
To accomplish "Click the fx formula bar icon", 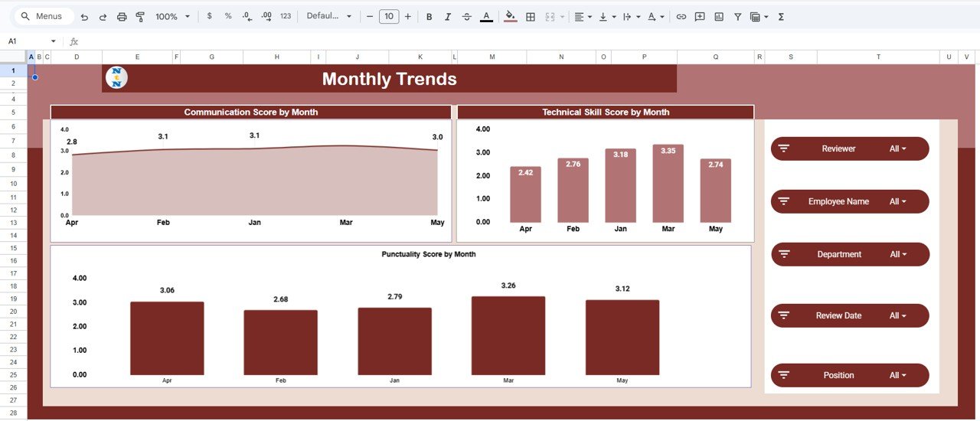I will tap(73, 41).
